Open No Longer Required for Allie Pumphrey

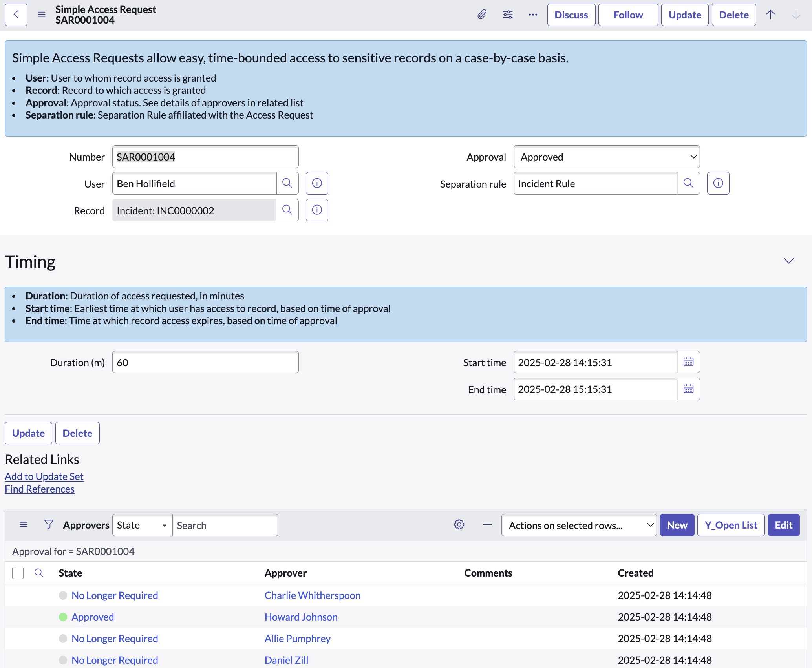pos(115,639)
